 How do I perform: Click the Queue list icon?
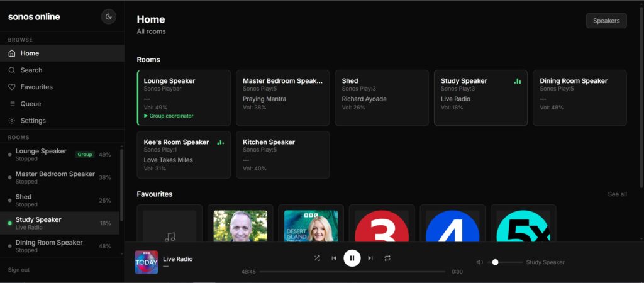(x=12, y=104)
